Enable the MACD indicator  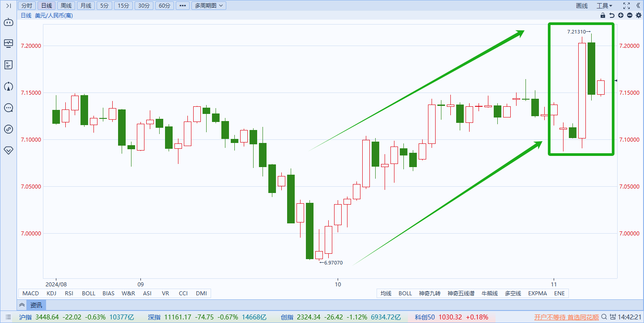31,294
